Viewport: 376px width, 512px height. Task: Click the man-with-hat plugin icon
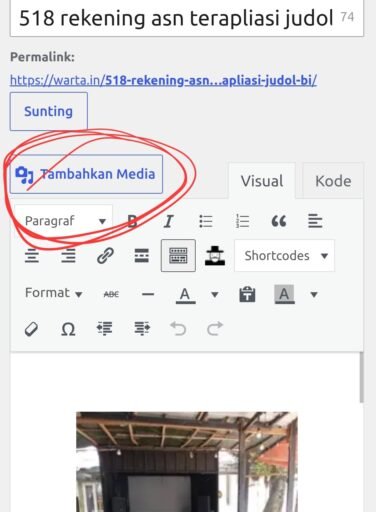[215, 256]
